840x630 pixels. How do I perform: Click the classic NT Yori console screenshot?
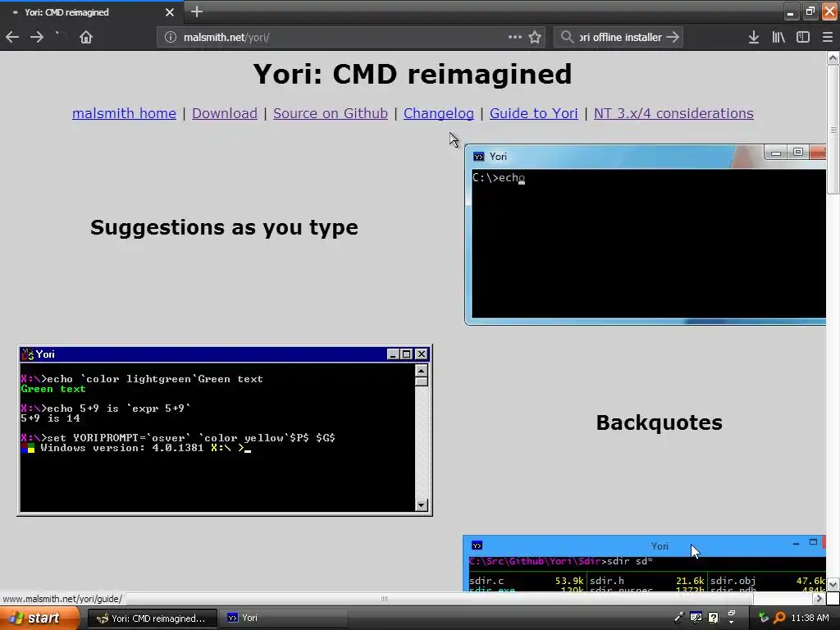(x=225, y=430)
